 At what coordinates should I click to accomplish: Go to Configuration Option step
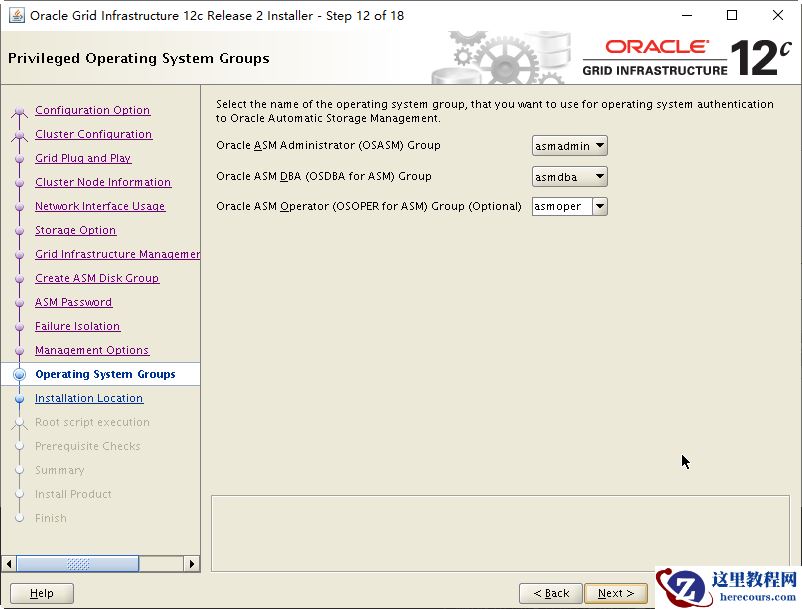(93, 110)
